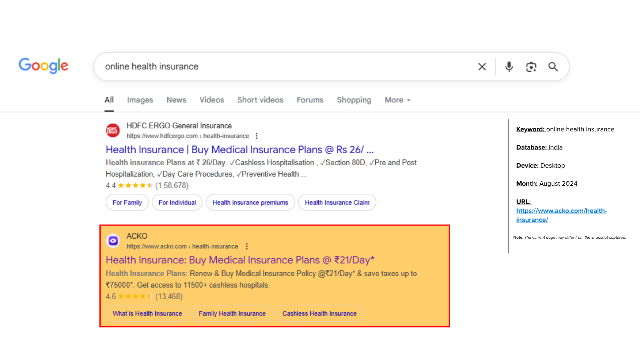Open the HDFC ERGO health insurance result
Screen dimensions: 644x362
click(x=239, y=149)
